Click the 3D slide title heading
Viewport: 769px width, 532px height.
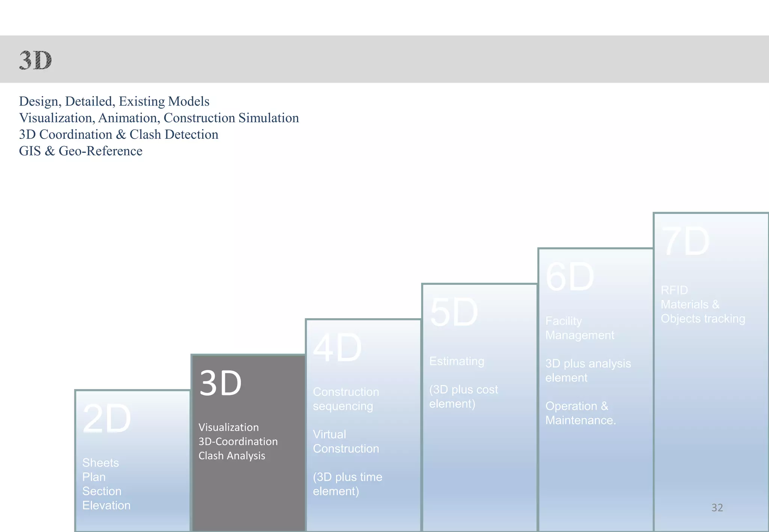pyautogui.click(x=36, y=60)
